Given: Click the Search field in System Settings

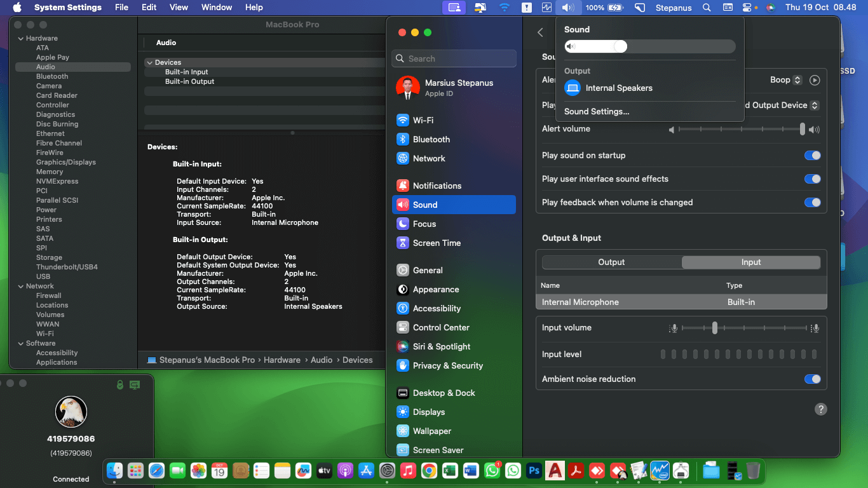Looking at the screenshot, I should pyautogui.click(x=454, y=58).
